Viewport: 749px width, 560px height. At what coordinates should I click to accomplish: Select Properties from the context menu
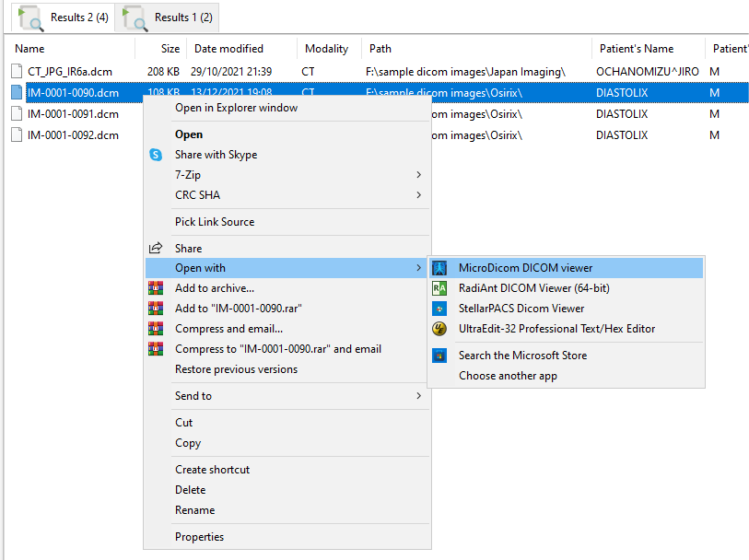pyautogui.click(x=199, y=537)
